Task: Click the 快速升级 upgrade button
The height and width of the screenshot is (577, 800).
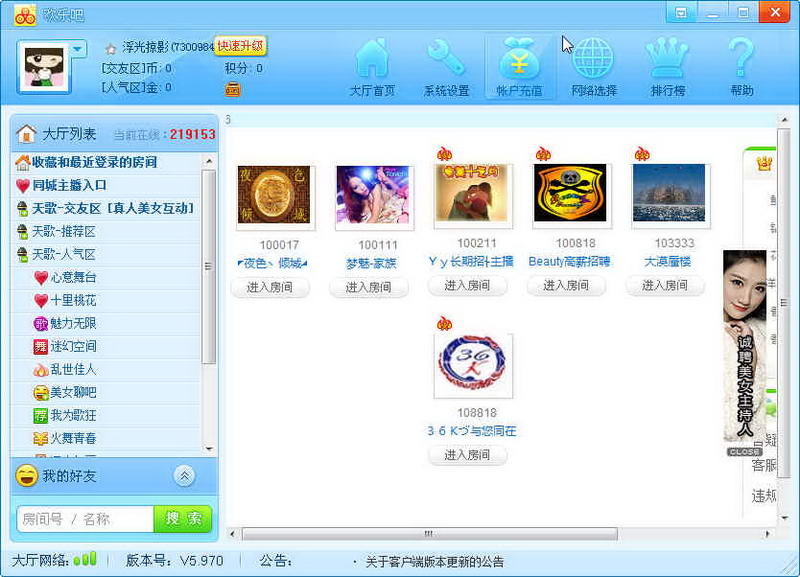Action: point(241,46)
